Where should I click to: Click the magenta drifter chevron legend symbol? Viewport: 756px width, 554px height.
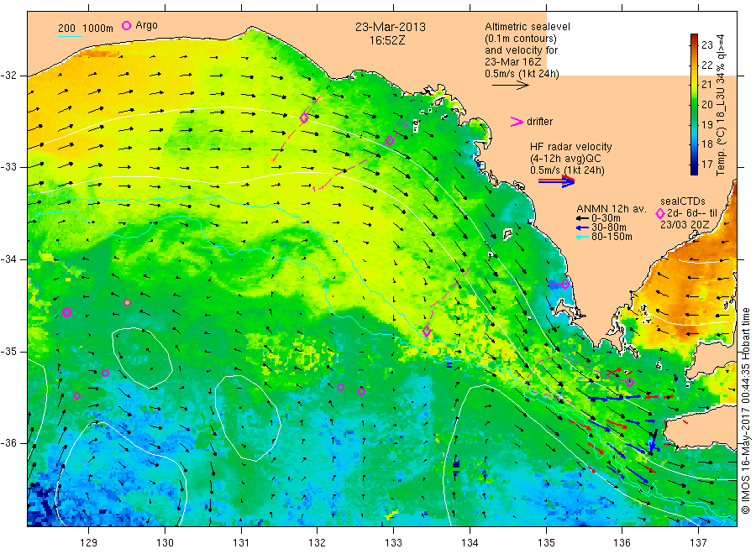517,122
